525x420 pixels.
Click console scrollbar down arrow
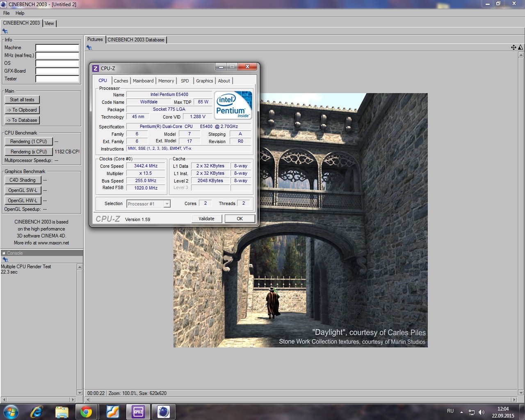point(80,393)
